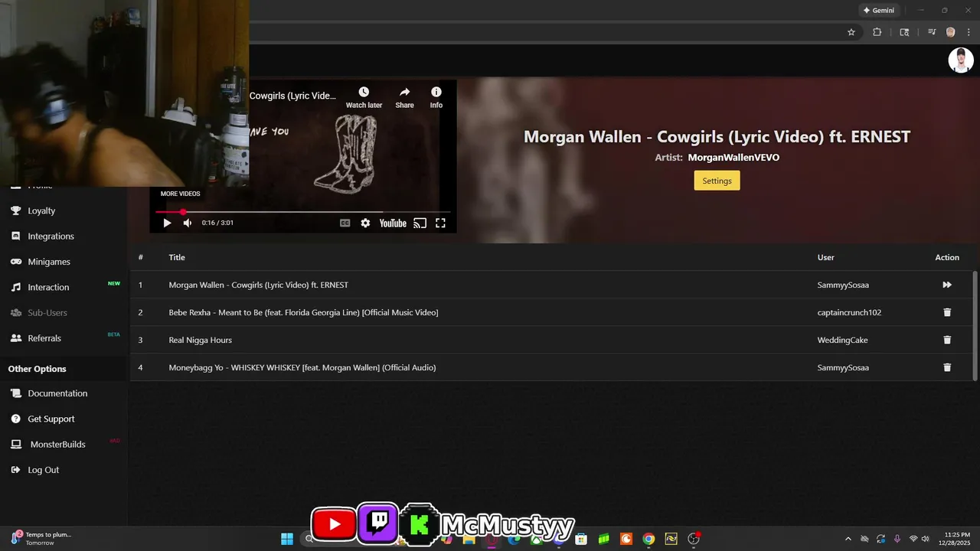The image size is (980, 551).
Task: Click the Title column header
Action: (x=177, y=257)
